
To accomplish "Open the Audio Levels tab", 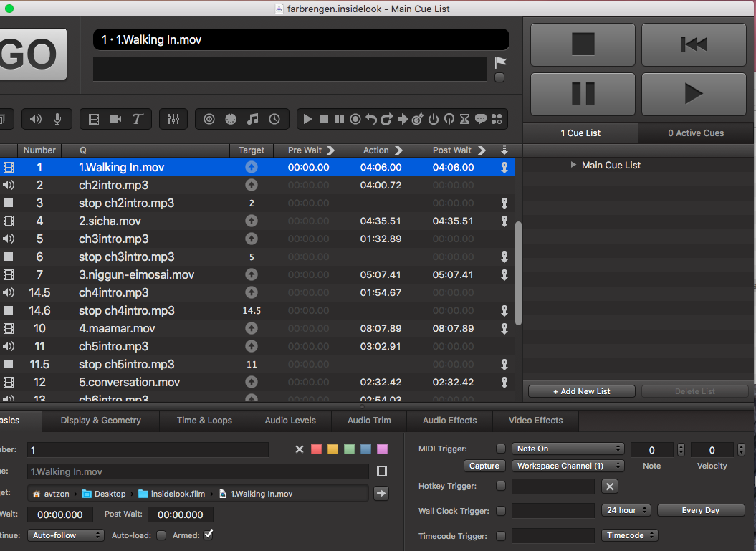I will (290, 421).
